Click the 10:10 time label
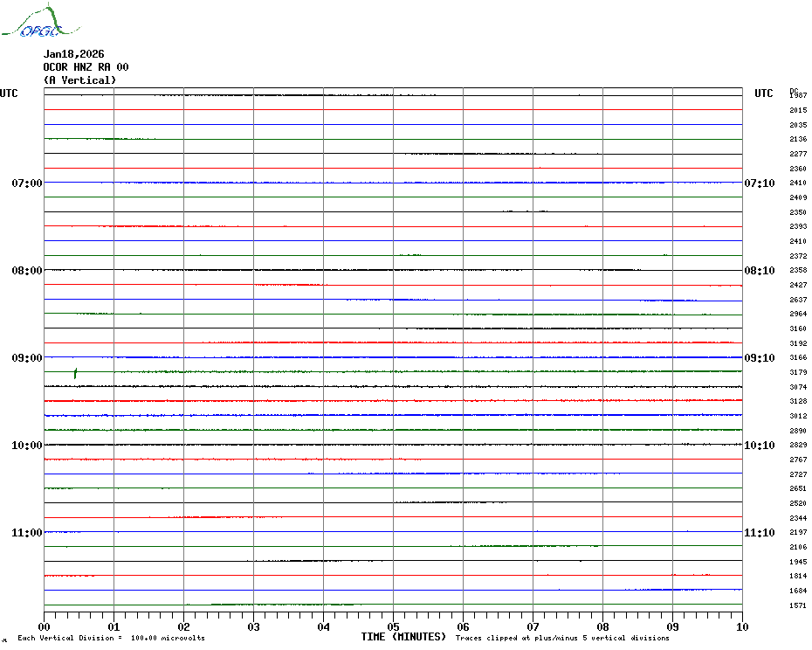812x650 pixels. point(760,446)
